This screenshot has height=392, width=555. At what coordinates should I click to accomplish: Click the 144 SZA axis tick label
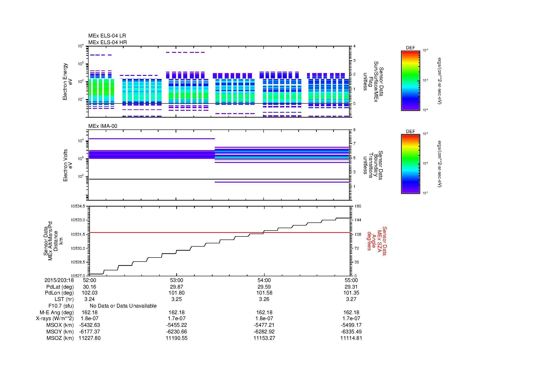pyautogui.click(x=358, y=220)
